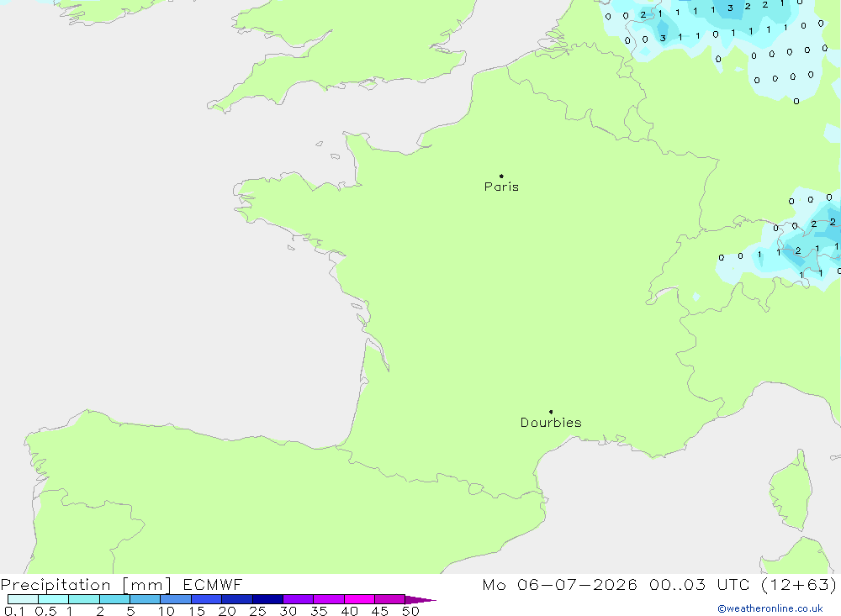Pick the 0.1–0.5 mm legend swatch
This screenshot has height=616, width=841.
tap(23, 599)
